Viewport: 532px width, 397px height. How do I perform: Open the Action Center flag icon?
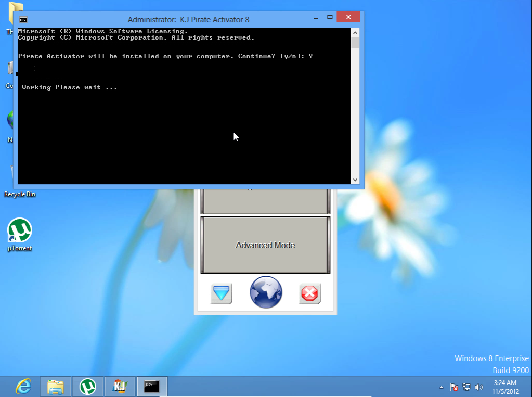pyautogui.click(x=453, y=387)
